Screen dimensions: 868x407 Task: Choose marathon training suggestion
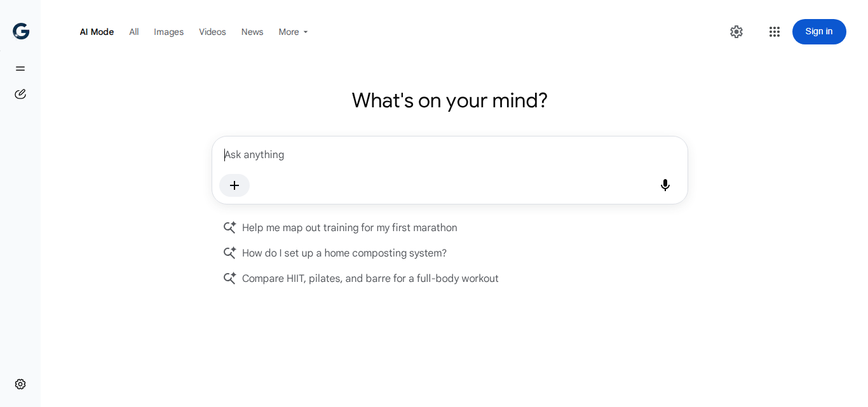click(x=349, y=227)
